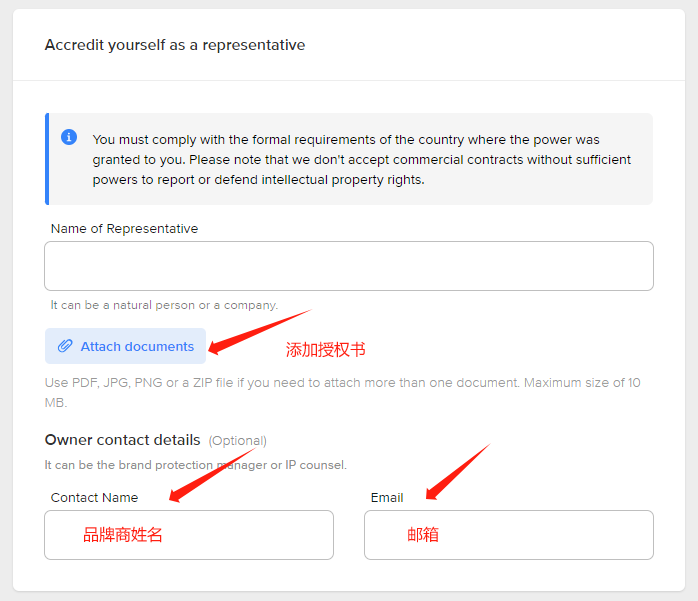Click into the Contact Name input box
This screenshot has height=601, width=698.
tap(188, 535)
